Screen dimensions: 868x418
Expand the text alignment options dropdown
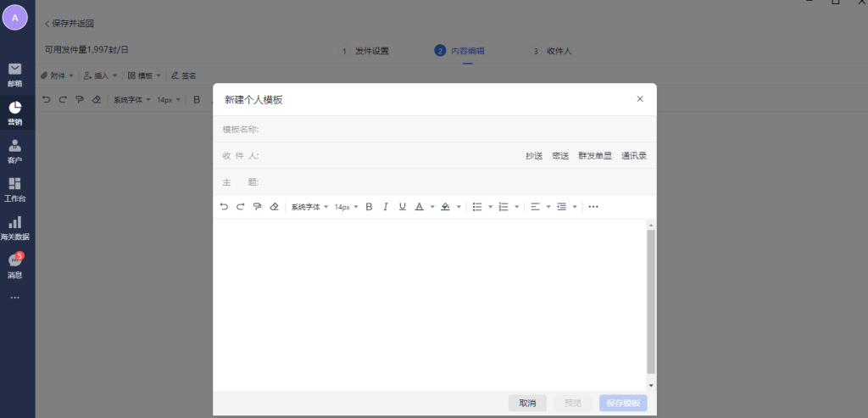[548, 207]
